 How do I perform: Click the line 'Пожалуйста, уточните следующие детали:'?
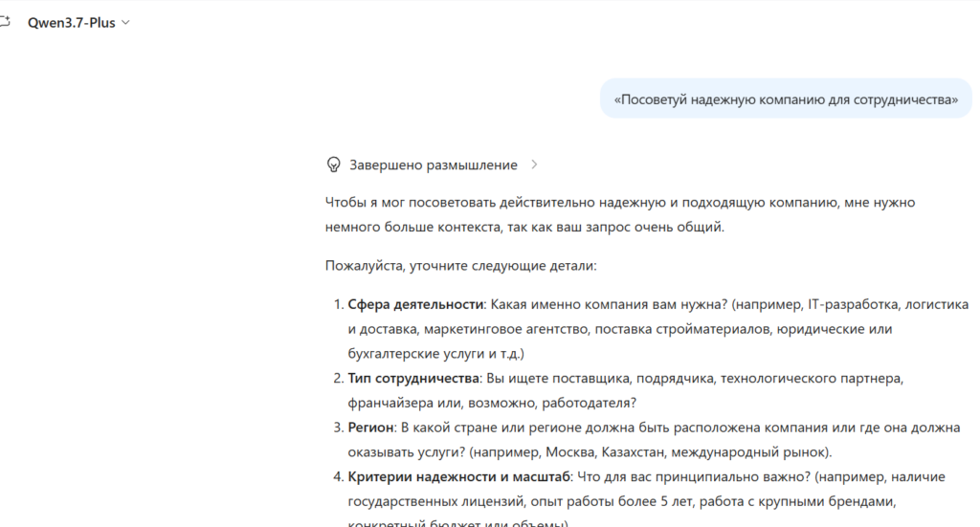(x=460, y=265)
